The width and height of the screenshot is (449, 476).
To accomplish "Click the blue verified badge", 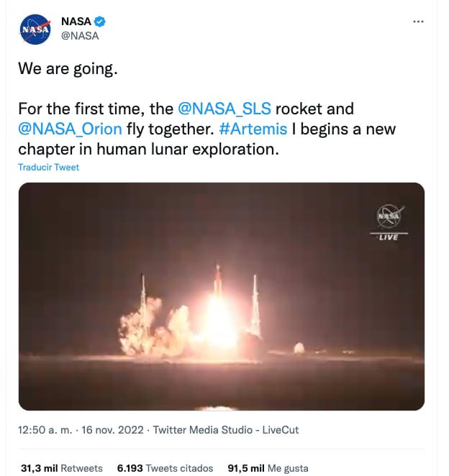I will pos(101,22).
